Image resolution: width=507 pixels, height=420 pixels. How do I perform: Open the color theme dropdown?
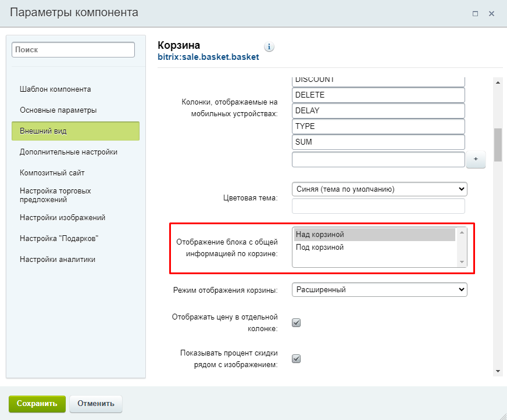click(x=379, y=189)
